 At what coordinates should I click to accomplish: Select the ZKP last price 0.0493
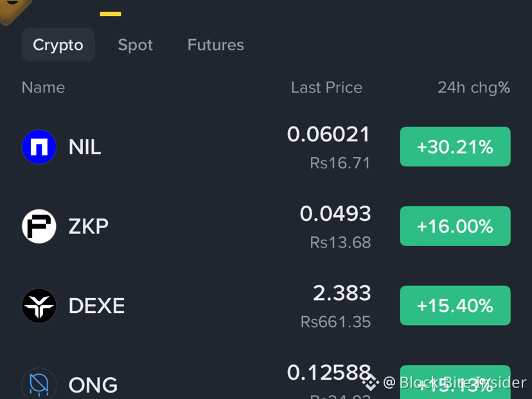[x=335, y=214]
